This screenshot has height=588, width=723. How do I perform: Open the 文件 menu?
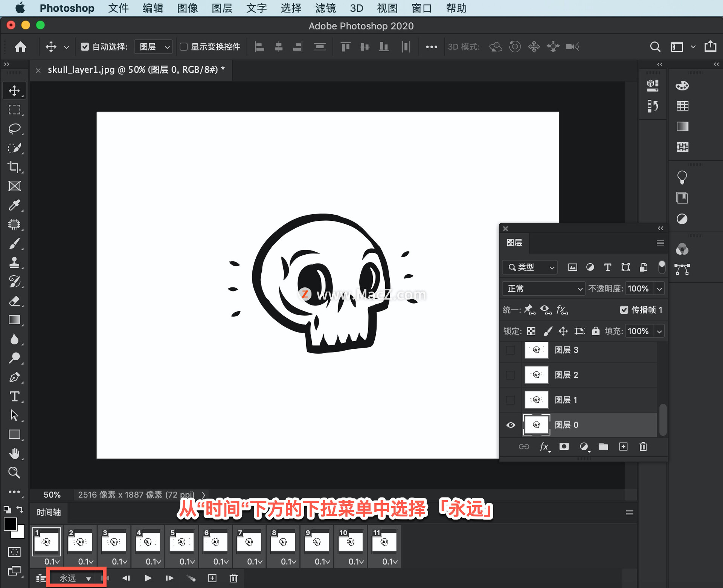(118, 8)
